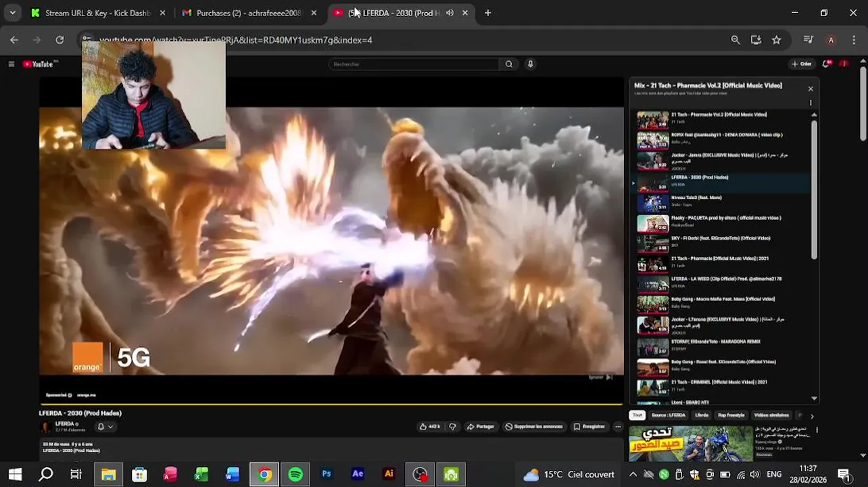
Task: Open the Chrome profile avatar A
Action: point(831,40)
